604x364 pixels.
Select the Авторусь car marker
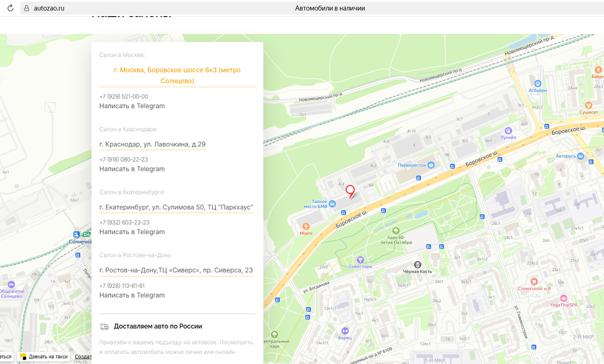pyautogui.click(x=581, y=156)
